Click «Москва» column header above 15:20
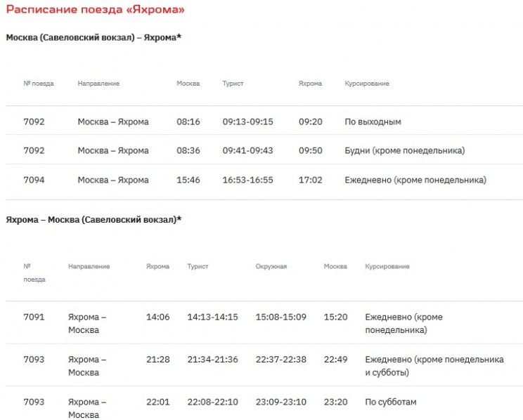 pos(335,266)
